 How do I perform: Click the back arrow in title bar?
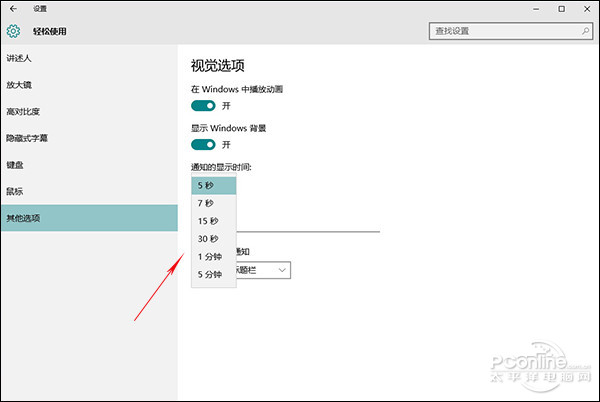coord(13,8)
